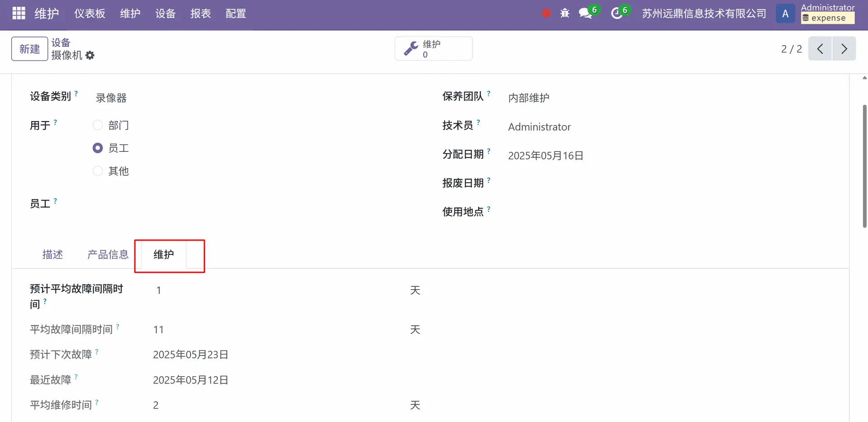The height and width of the screenshot is (422, 868).
Task: Click the 维护 app title in navbar
Action: point(47,14)
